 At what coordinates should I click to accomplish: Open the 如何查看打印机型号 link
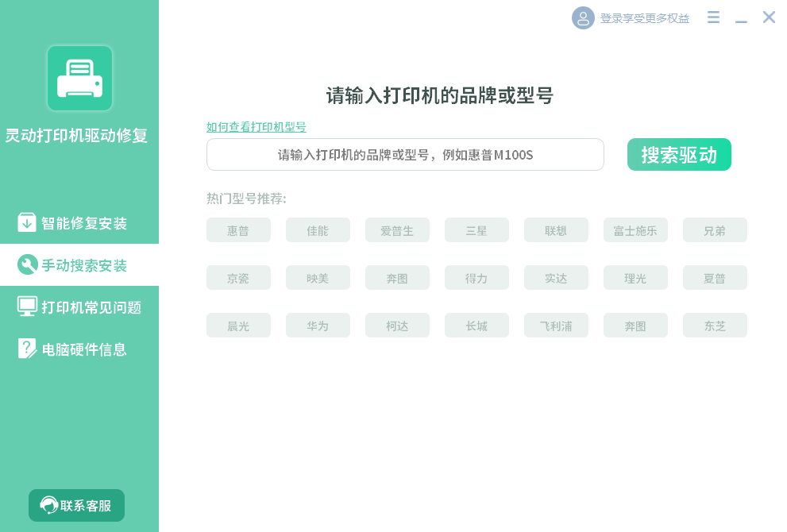click(x=257, y=127)
